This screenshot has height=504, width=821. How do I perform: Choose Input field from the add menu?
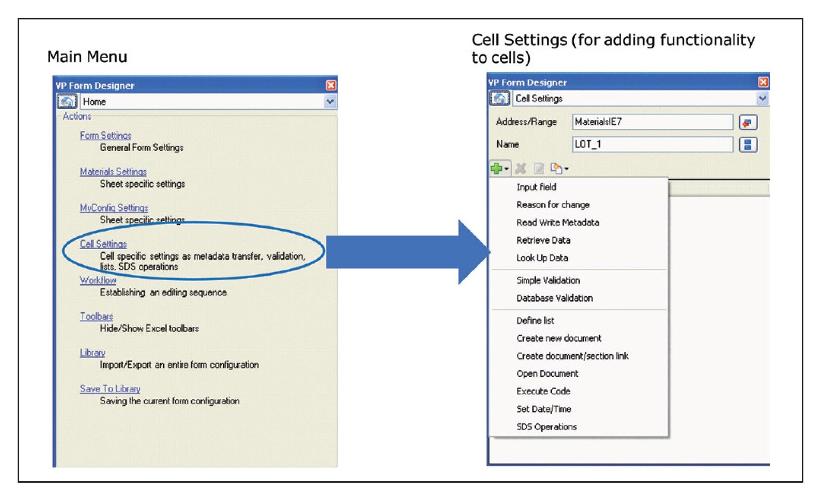coord(536,187)
